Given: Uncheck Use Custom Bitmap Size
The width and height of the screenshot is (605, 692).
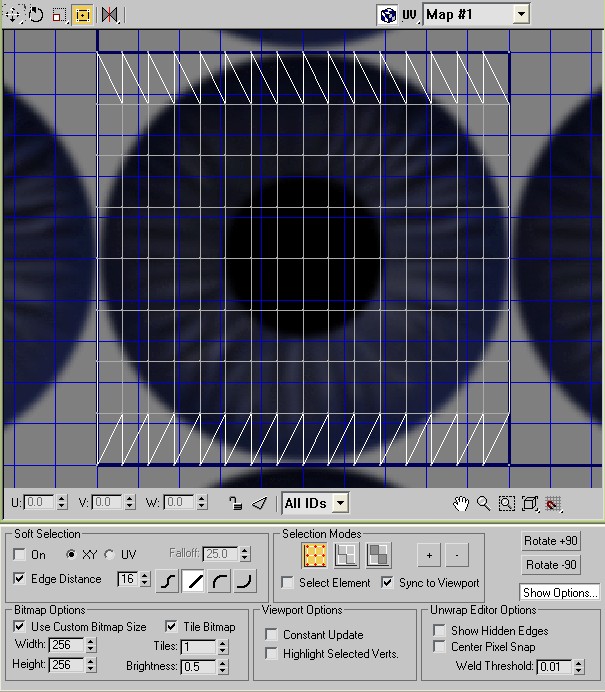Looking at the screenshot, I should click(19, 626).
